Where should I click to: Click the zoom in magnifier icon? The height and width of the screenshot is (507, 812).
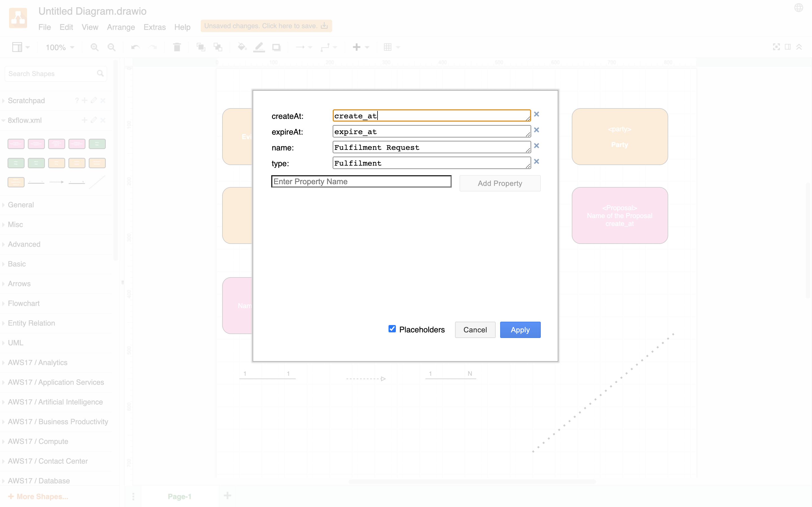tap(94, 47)
